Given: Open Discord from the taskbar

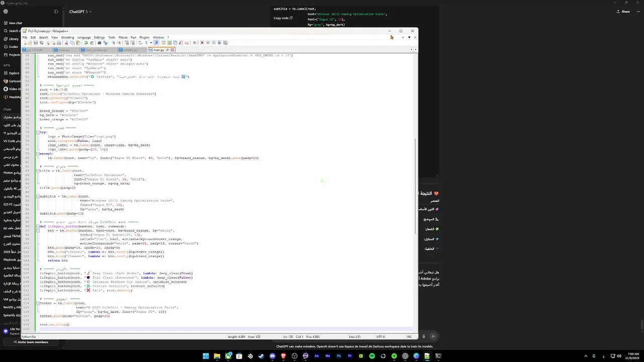Looking at the screenshot, I should tap(272, 356).
